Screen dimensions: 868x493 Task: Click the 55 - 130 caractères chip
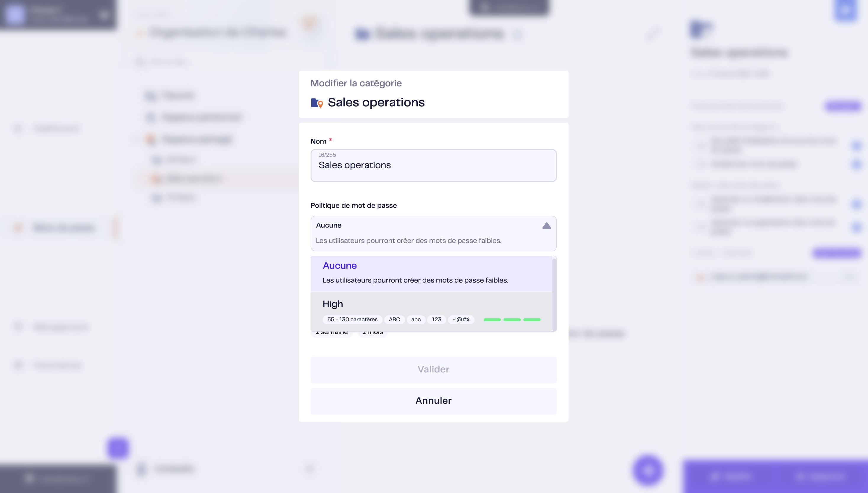coord(352,320)
